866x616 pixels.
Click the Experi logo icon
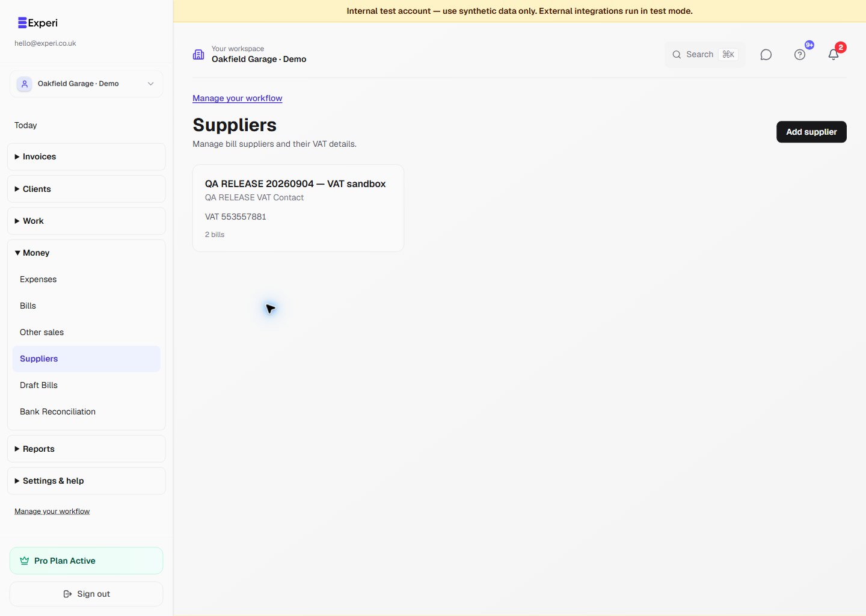[x=22, y=23]
